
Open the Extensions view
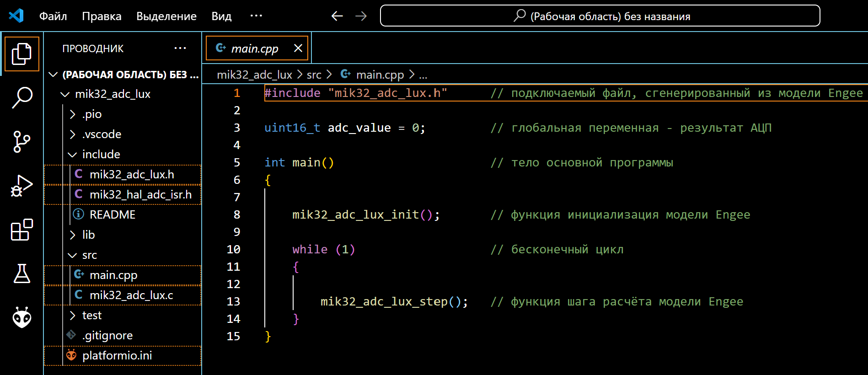21,230
